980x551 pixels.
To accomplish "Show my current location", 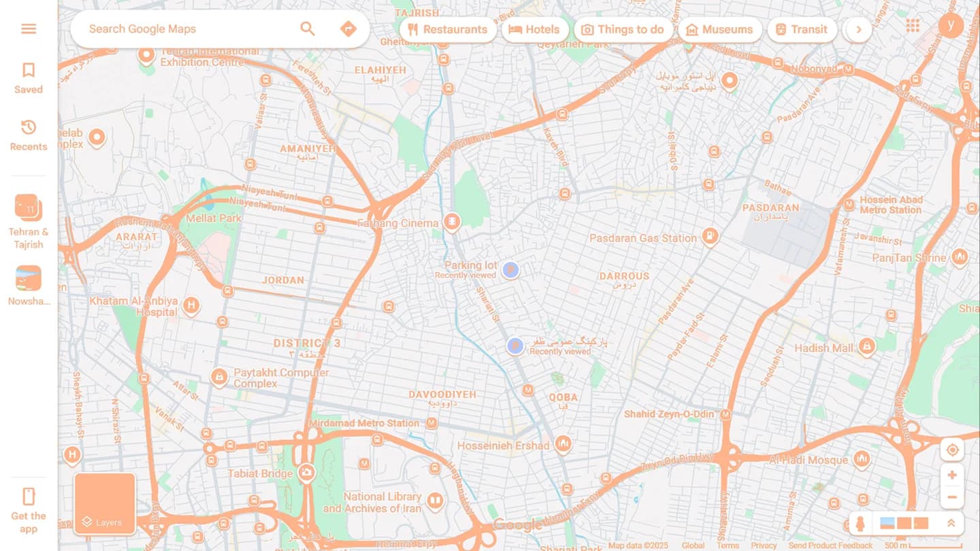I will coord(952,450).
